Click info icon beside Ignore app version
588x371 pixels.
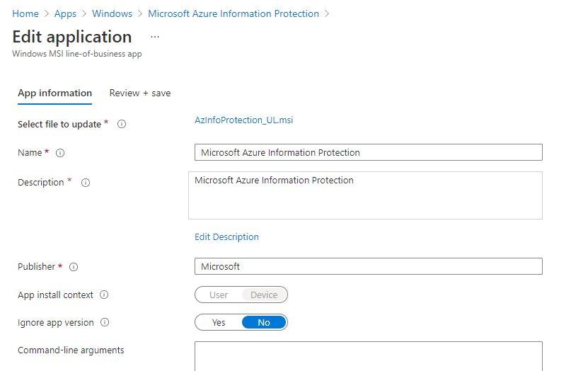105,323
